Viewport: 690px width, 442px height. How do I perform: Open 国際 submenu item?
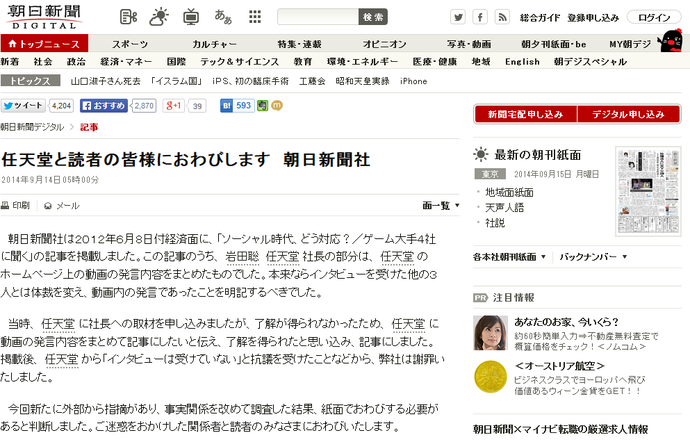pyautogui.click(x=176, y=62)
